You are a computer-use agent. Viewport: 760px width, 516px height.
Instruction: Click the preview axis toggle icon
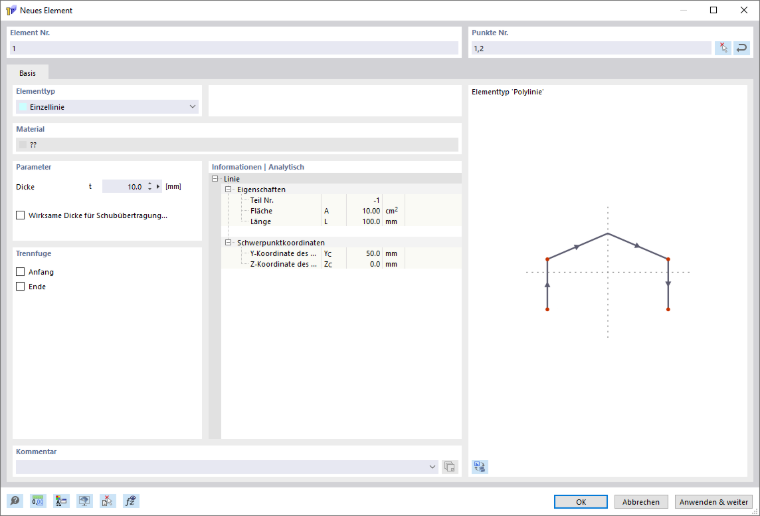tap(480, 467)
